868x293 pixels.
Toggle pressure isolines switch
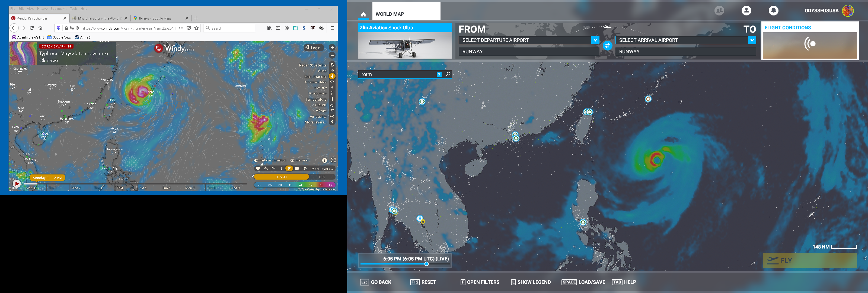pos(292,161)
